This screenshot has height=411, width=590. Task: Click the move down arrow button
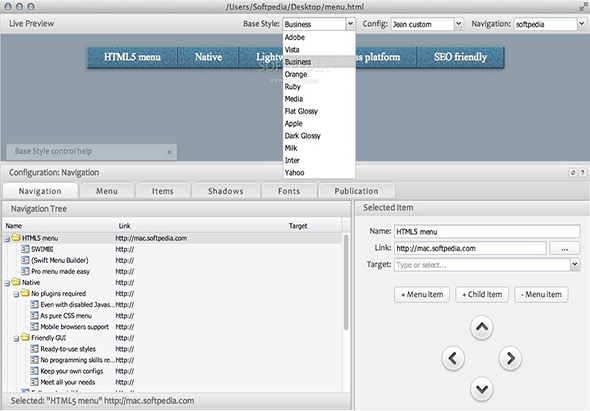(482, 389)
